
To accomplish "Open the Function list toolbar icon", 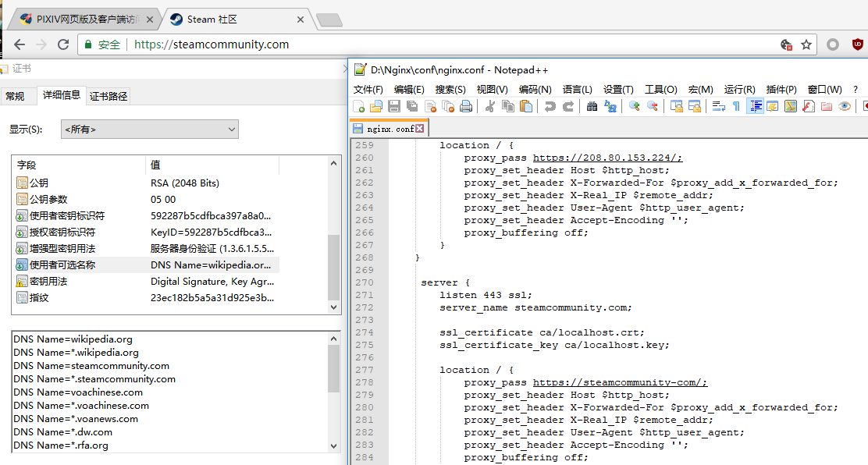I will pos(808,106).
